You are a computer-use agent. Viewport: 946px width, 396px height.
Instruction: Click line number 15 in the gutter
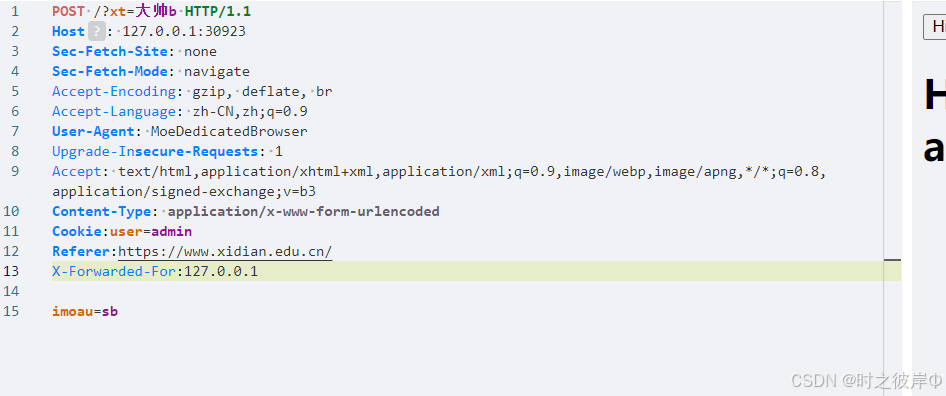tap(11, 311)
